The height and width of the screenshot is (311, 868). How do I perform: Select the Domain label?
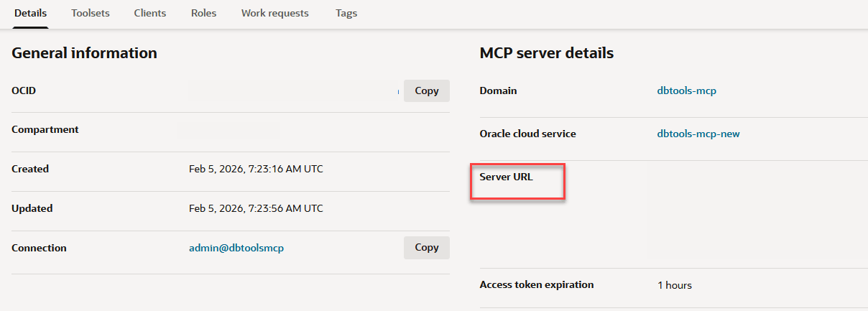(x=498, y=90)
